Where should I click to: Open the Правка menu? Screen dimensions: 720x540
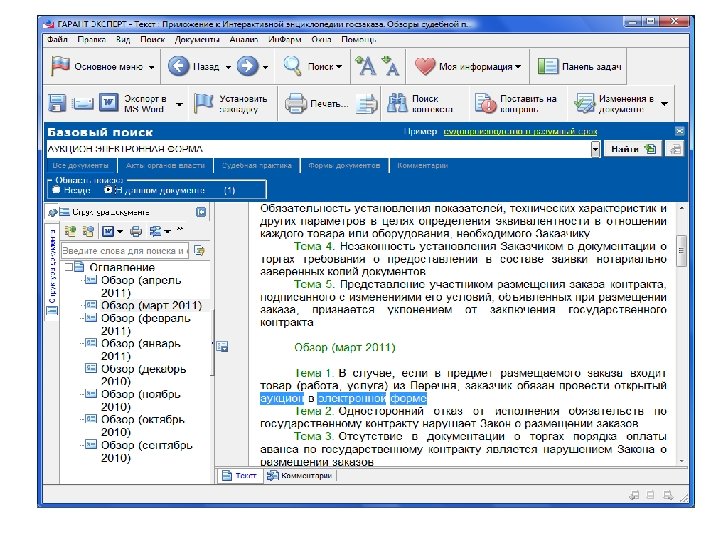click(x=92, y=39)
